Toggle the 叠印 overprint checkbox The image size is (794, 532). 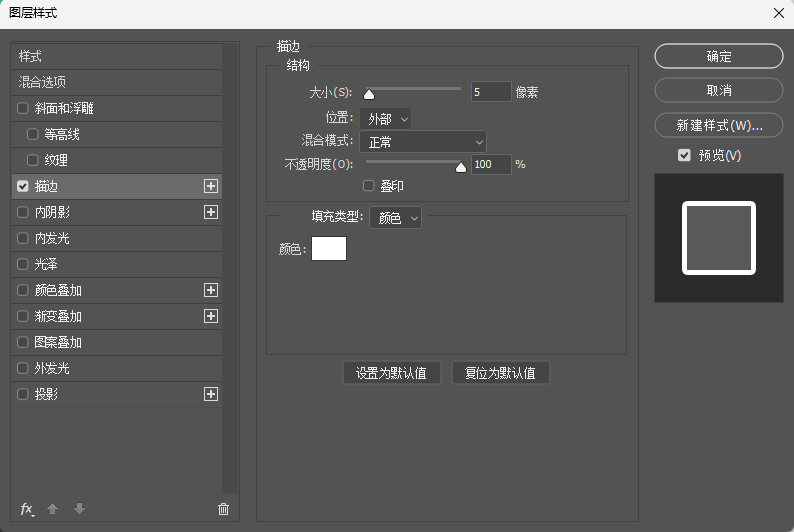click(369, 186)
